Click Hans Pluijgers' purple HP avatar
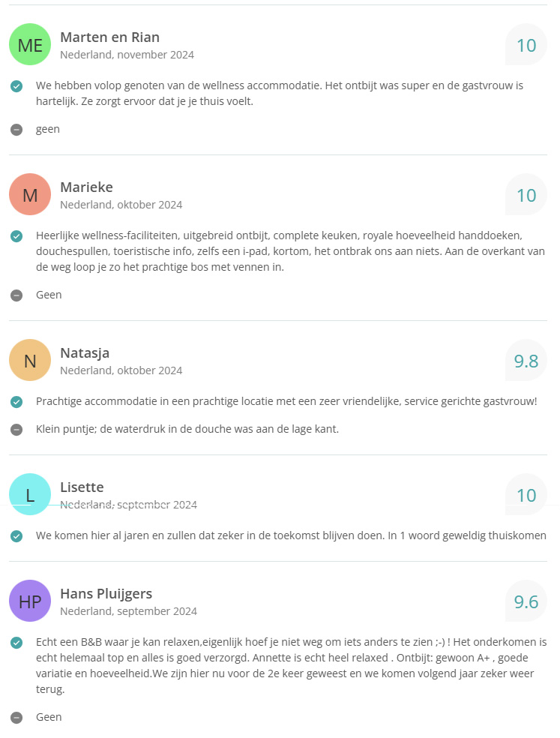Viewport: 560px width, 738px height. (x=30, y=601)
